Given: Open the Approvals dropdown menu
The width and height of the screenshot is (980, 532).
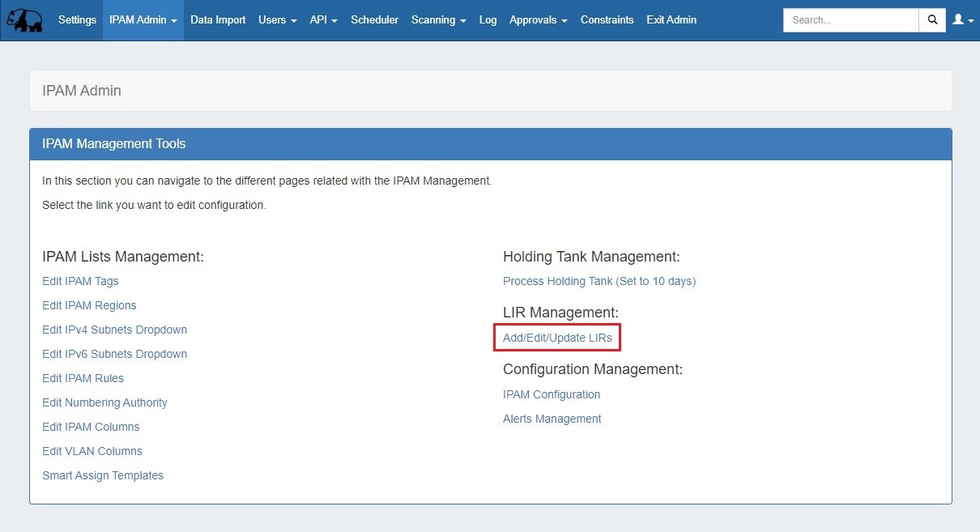Looking at the screenshot, I should pyautogui.click(x=538, y=20).
